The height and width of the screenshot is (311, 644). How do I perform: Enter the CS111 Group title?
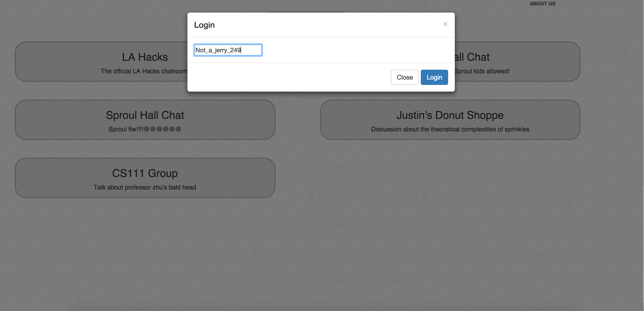tap(145, 173)
